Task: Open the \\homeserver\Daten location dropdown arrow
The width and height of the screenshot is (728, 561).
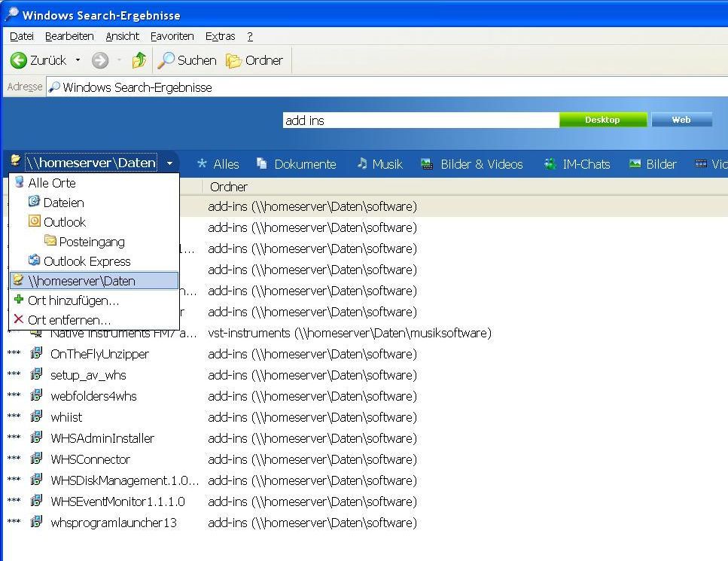Action: tap(169, 163)
